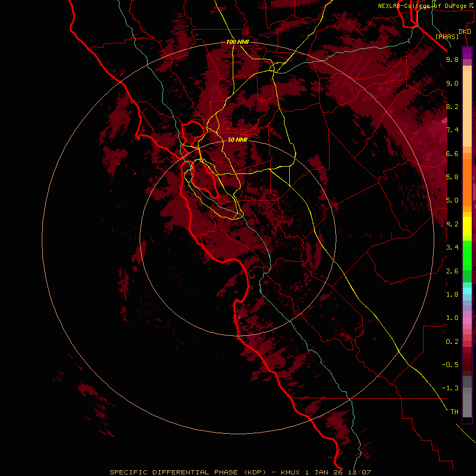Viewport: 476px width, 476px height.
Task: Select the 8.2 value on color scale
Action: coord(452,106)
